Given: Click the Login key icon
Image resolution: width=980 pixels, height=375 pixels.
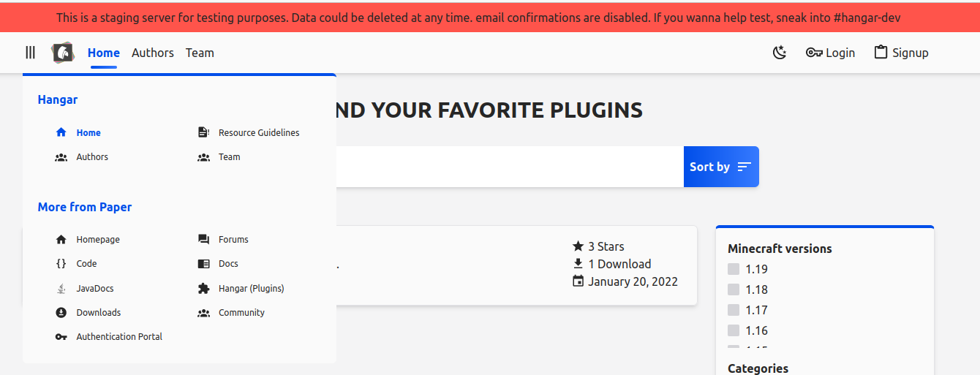Looking at the screenshot, I should click(x=814, y=53).
